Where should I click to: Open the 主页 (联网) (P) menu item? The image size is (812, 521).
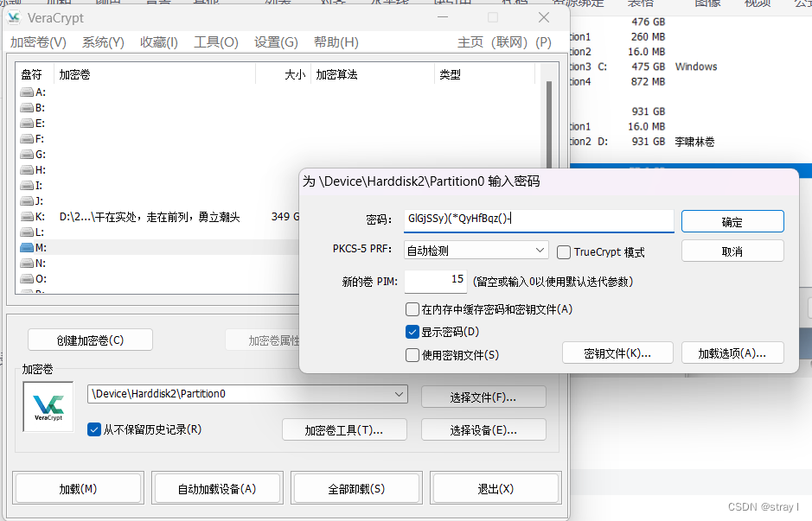(x=504, y=42)
